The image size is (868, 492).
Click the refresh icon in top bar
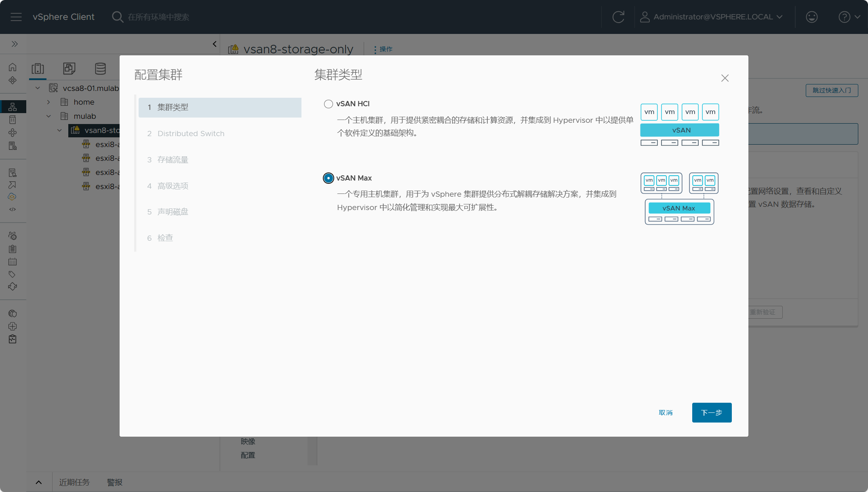click(x=618, y=17)
